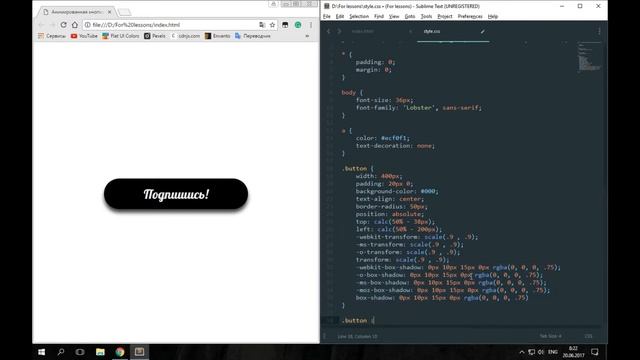Open the Переводчик bookmark
Viewport: 640px width, 360px height.
pyautogui.click(x=253, y=36)
